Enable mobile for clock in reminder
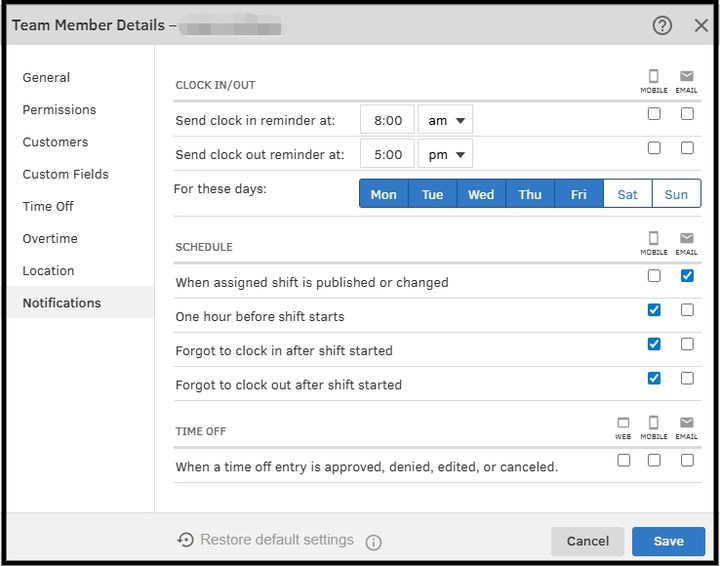 [654, 114]
